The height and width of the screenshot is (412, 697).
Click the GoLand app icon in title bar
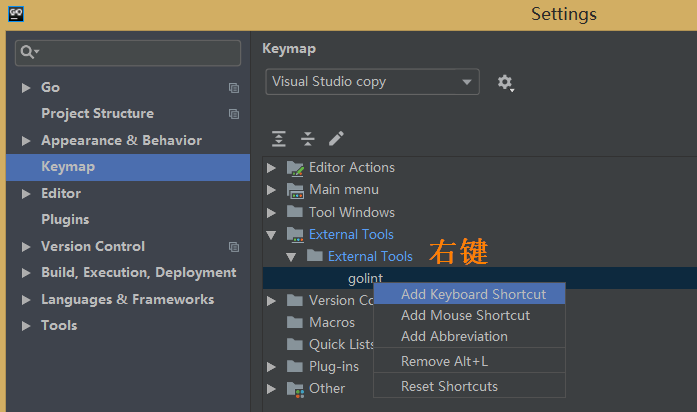[16, 14]
